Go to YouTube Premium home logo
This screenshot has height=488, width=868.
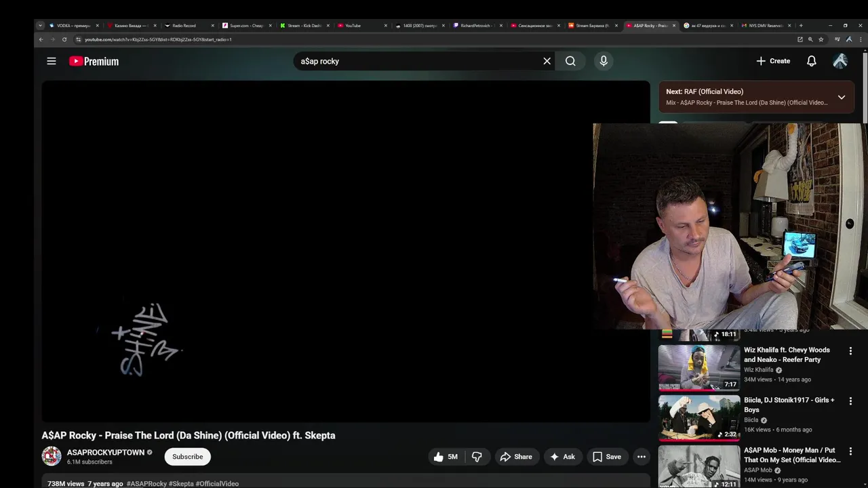(94, 61)
